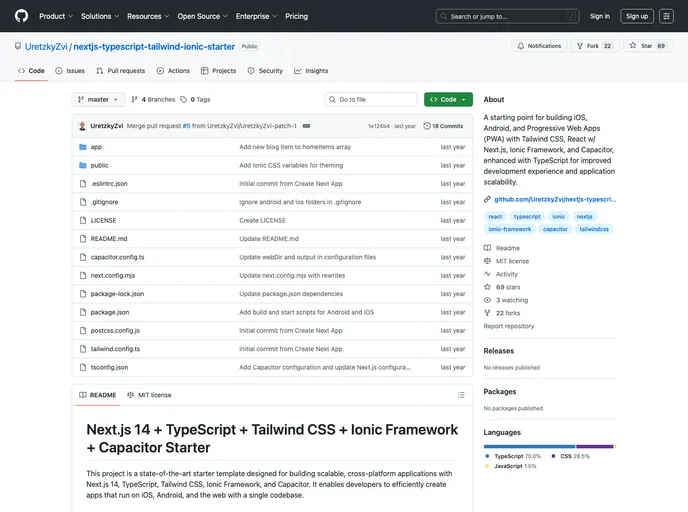Click the scale icon beside MIT license in About

point(487,261)
